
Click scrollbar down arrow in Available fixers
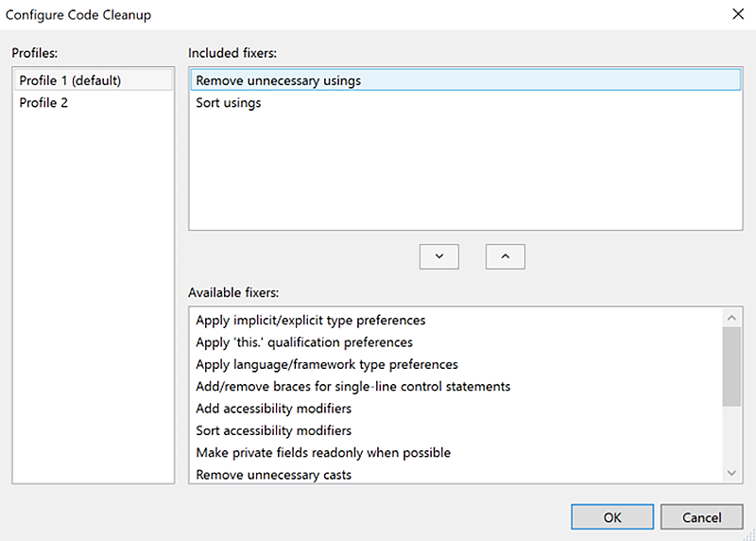(x=731, y=472)
